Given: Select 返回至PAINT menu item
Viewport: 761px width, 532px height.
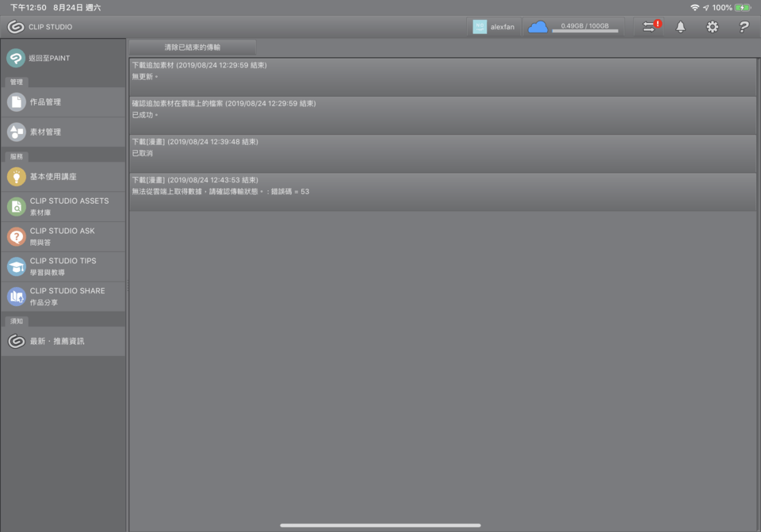Looking at the screenshot, I should tap(63, 58).
